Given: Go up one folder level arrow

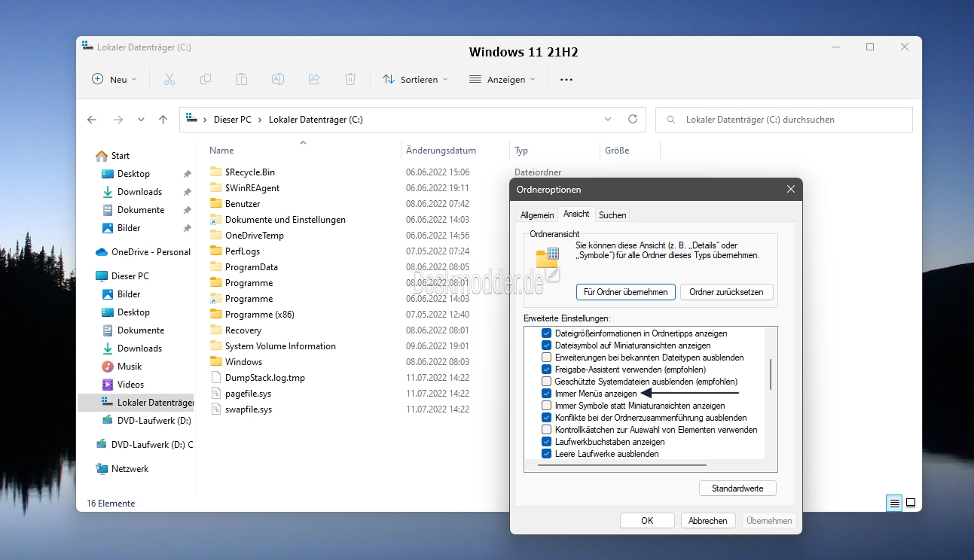Looking at the screenshot, I should [163, 120].
